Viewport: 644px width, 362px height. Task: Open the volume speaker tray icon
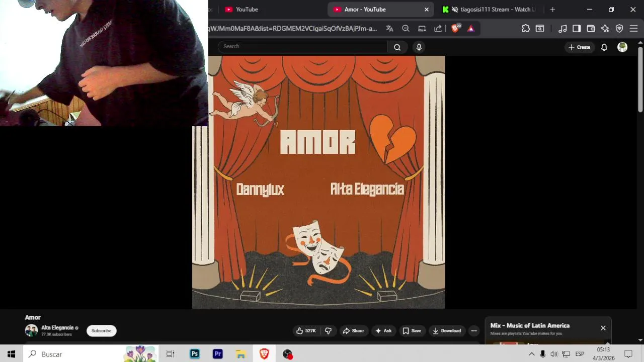(554, 354)
